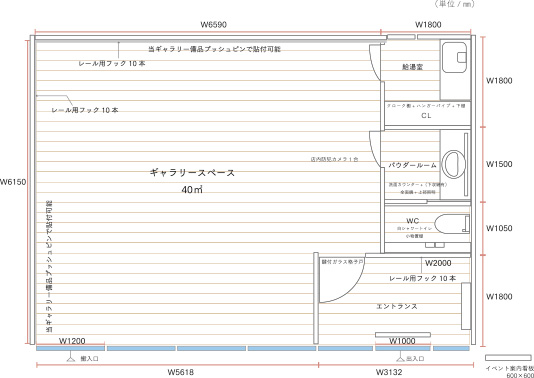Select the エントランス label
534x378 pixels.
[397, 306]
